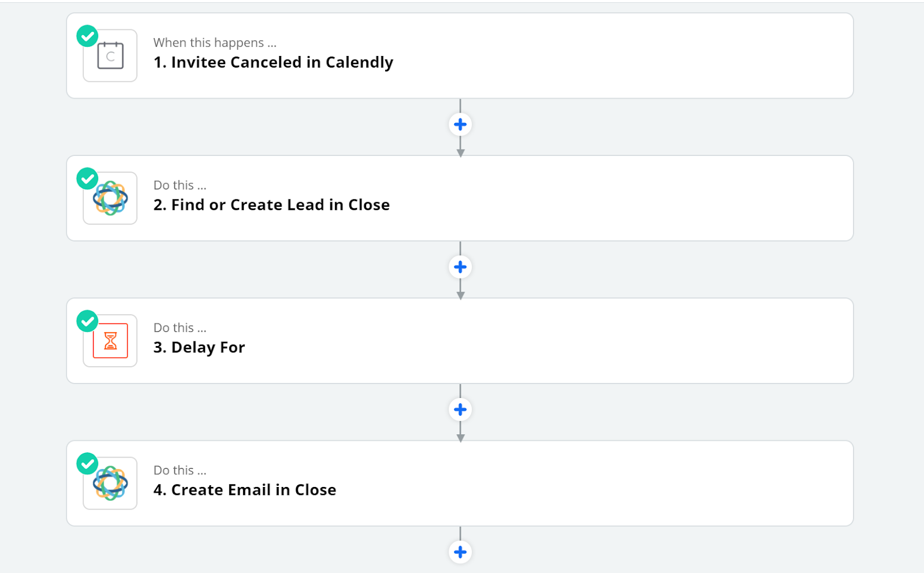Image resolution: width=924 pixels, height=573 pixels.
Task: Click "Do this ..." above Delay For
Action: click(x=180, y=328)
